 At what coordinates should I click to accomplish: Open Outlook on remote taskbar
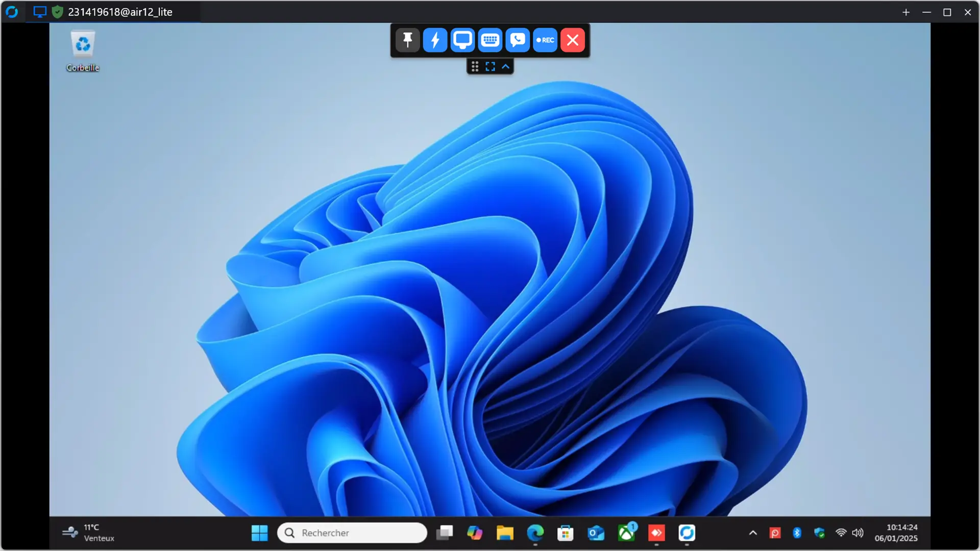click(x=596, y=533)
